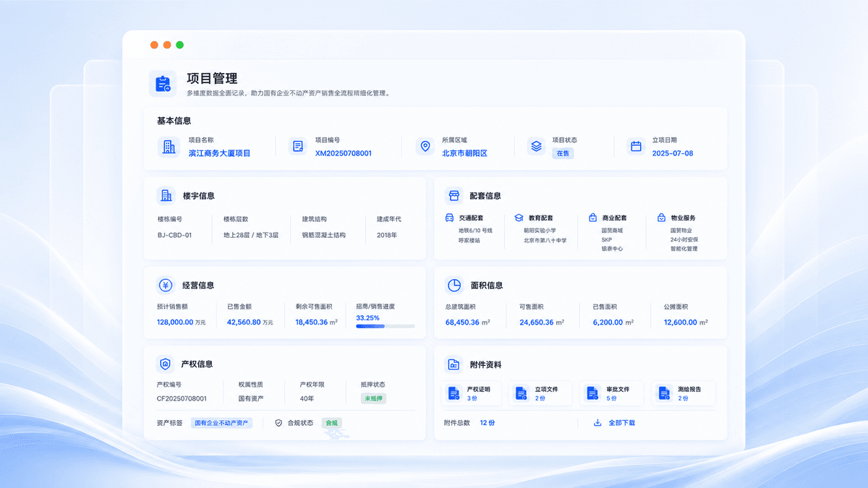Click the 立项日期 value 2025-07-08
The image size is (868, 488).
point(673,153)
